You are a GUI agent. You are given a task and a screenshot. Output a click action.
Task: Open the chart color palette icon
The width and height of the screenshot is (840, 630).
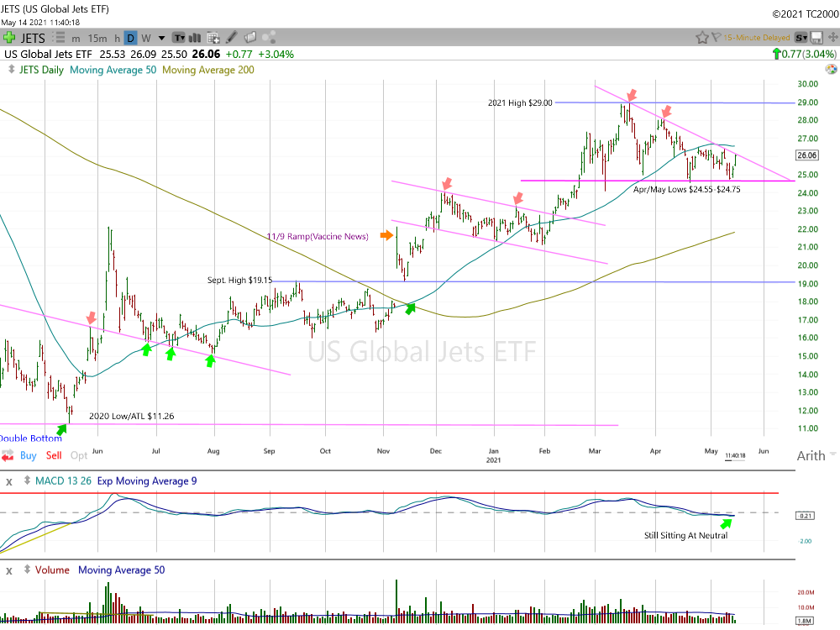click(x=831, y=69)
